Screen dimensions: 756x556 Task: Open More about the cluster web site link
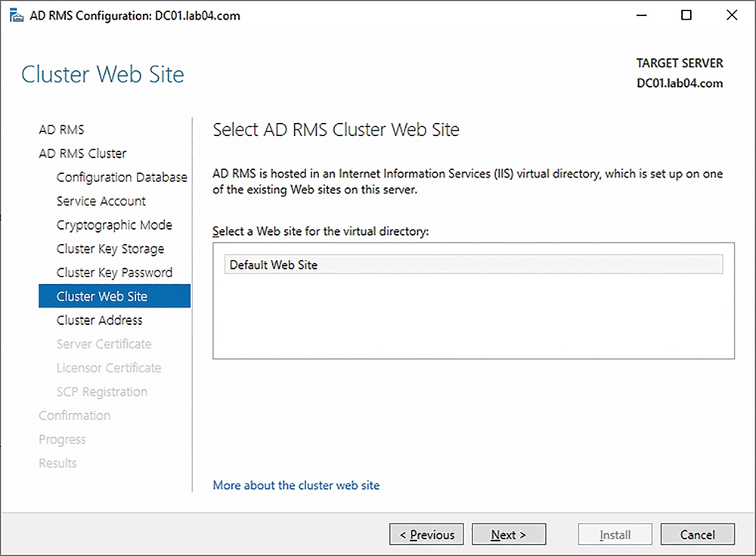coord(296,485)
